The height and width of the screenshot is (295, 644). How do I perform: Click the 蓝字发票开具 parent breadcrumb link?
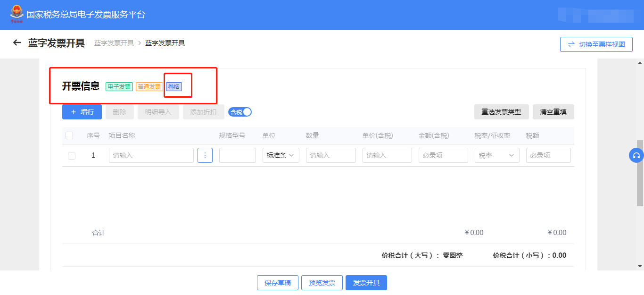click(x=114, y=43)
